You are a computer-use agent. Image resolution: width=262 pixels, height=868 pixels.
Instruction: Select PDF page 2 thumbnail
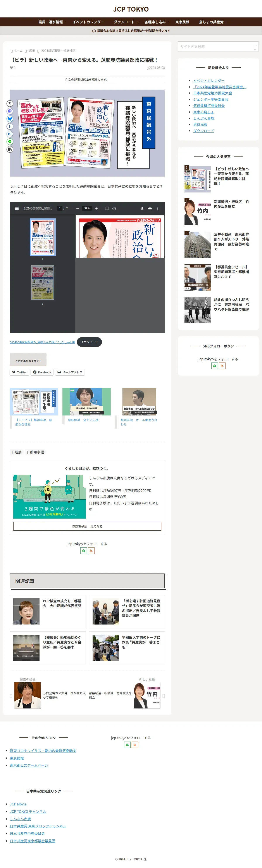tap(43, 283)
